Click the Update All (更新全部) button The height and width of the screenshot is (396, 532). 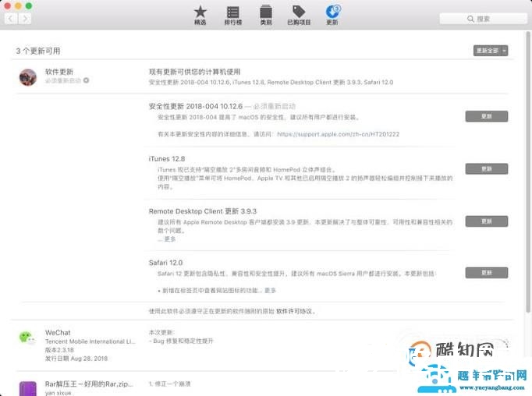(488, 51)
